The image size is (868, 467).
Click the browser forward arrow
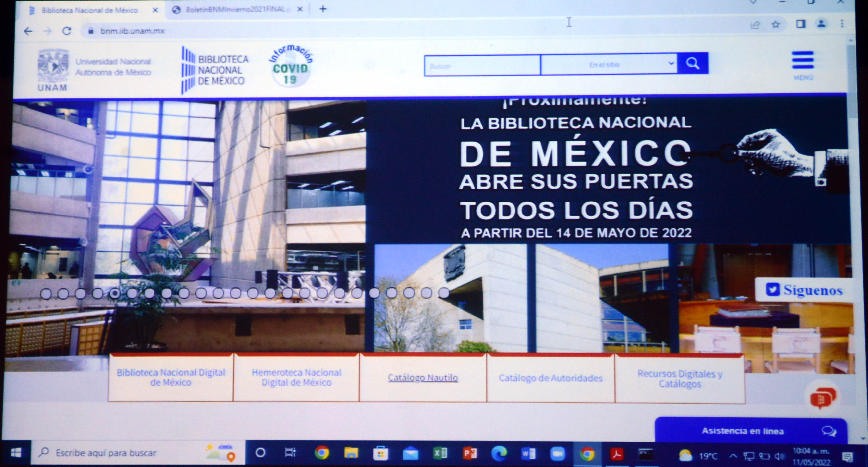(x=48, y=31)
